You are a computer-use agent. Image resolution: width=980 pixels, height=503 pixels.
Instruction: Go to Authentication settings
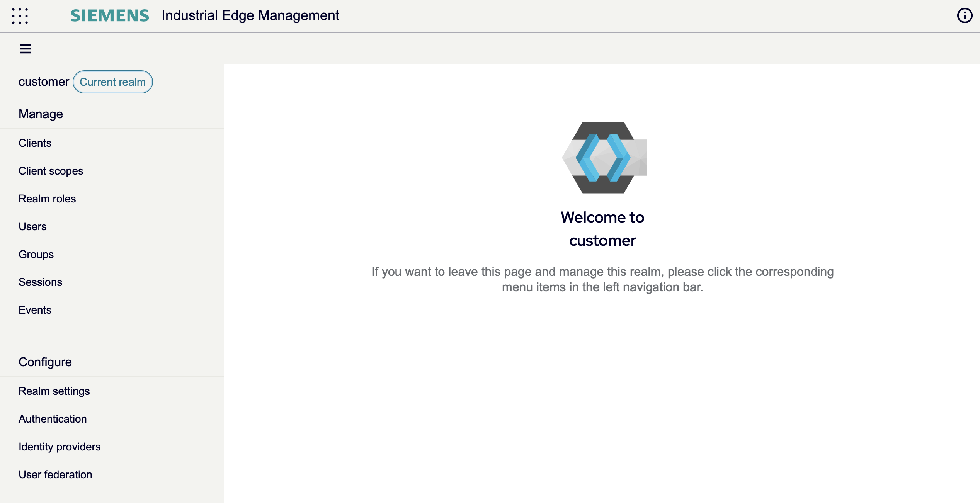[53, 419]
